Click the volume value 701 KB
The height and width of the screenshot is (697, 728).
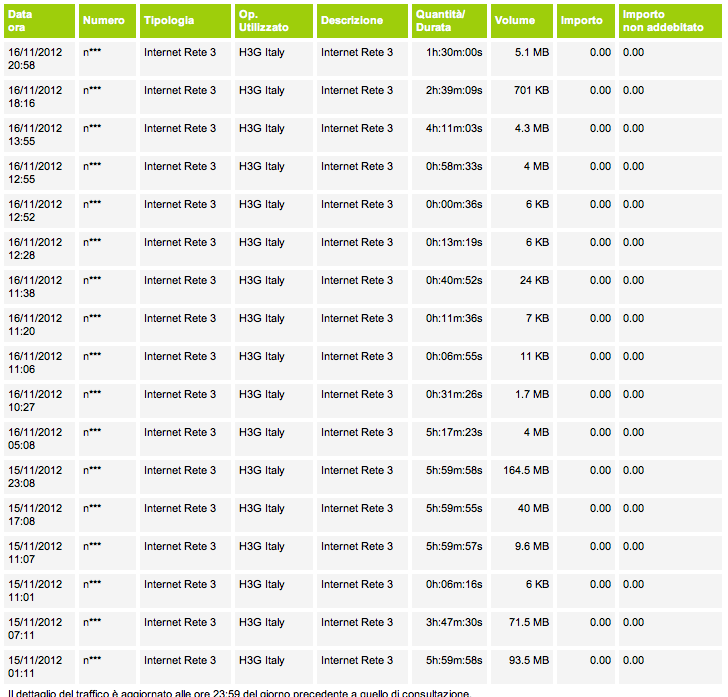coord(532,91)
